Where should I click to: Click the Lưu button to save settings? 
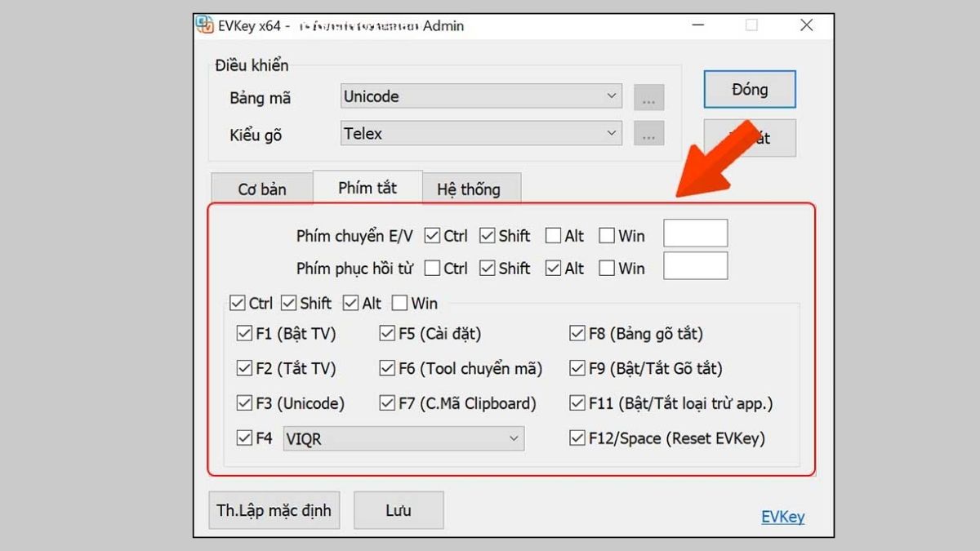click(x=399, y=509)
